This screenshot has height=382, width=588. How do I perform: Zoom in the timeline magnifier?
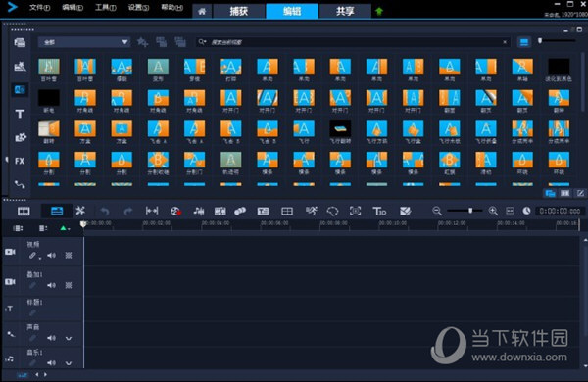click(x=493, y=211)
